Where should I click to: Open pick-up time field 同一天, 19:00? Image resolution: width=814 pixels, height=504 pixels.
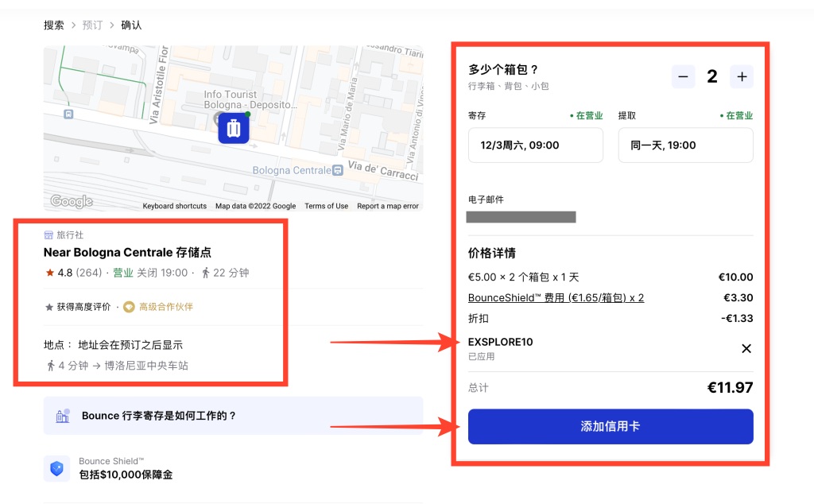pos(685,145)
